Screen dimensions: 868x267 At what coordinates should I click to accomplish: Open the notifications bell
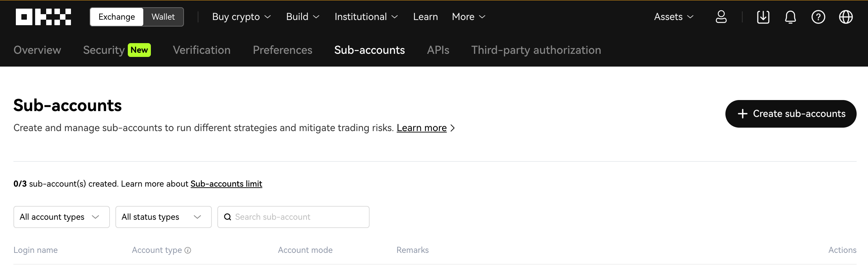click(x=790, y=17)
